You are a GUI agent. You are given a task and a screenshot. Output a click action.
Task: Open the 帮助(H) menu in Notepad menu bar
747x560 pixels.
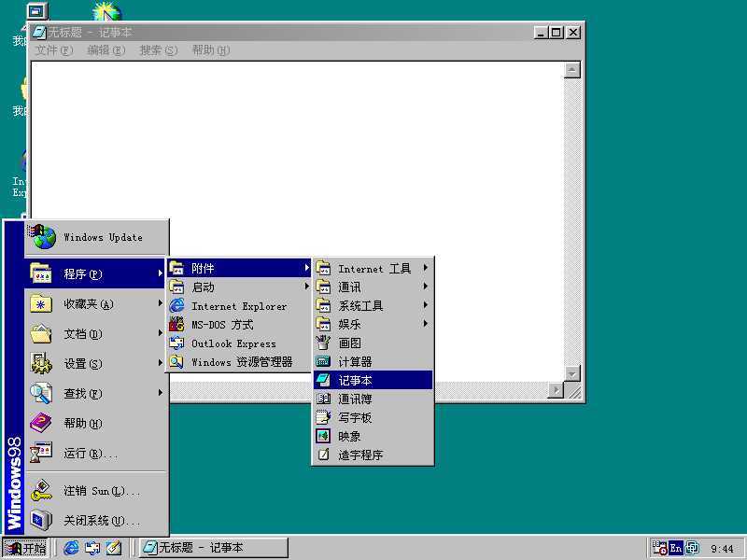(x=211, y=50)
